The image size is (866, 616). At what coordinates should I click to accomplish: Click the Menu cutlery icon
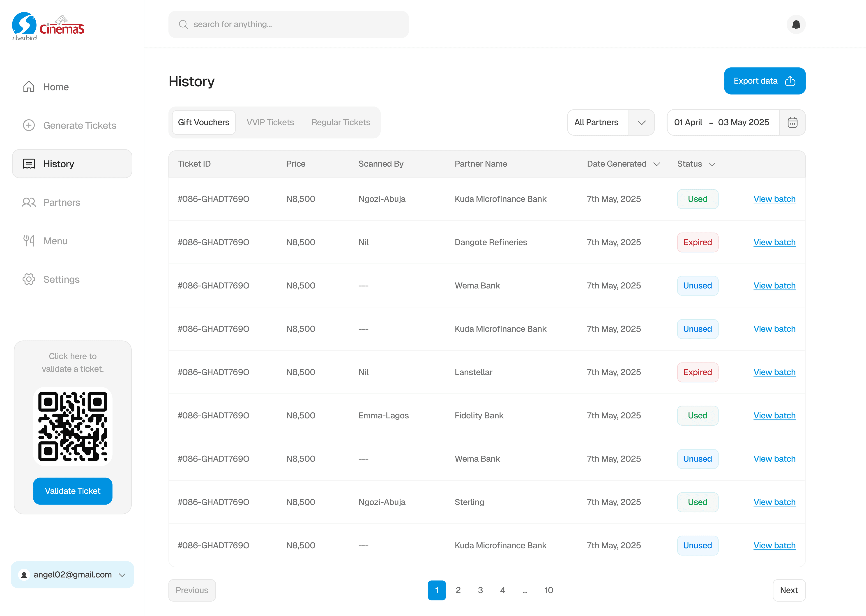29,240
